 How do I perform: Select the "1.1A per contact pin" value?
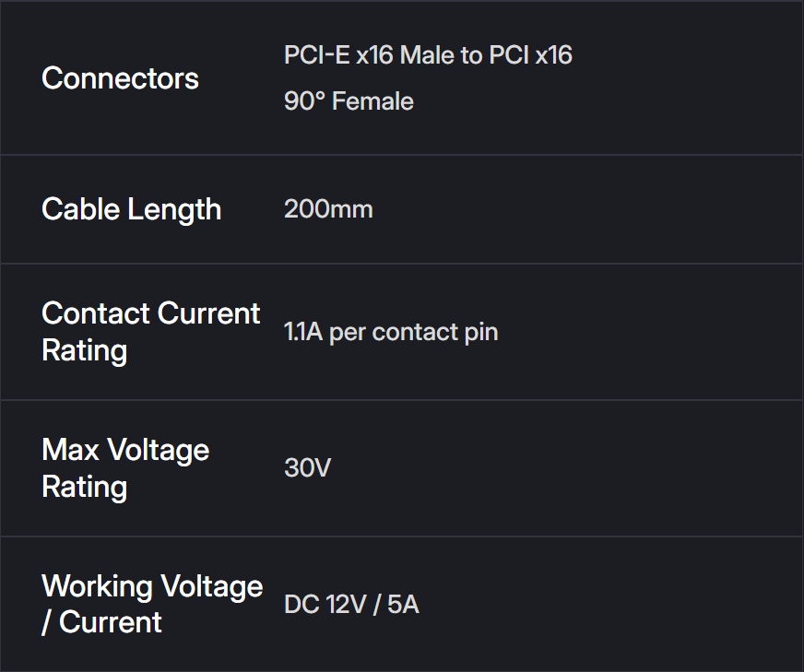tap(391, 332)
